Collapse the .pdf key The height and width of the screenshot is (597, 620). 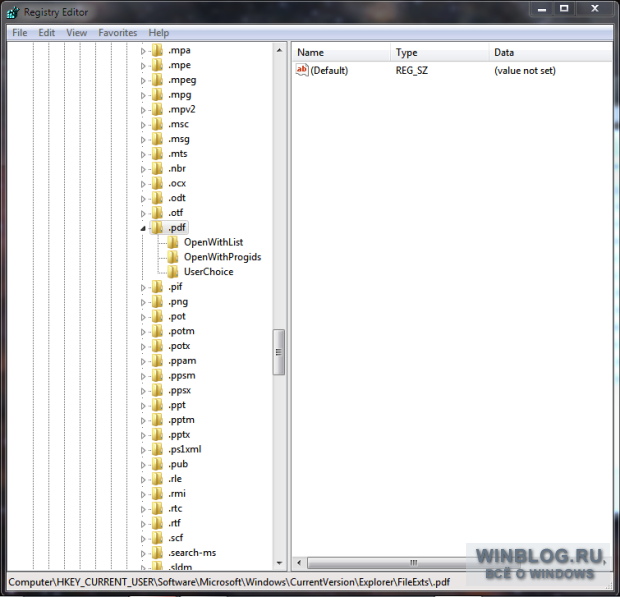[143, 228]
